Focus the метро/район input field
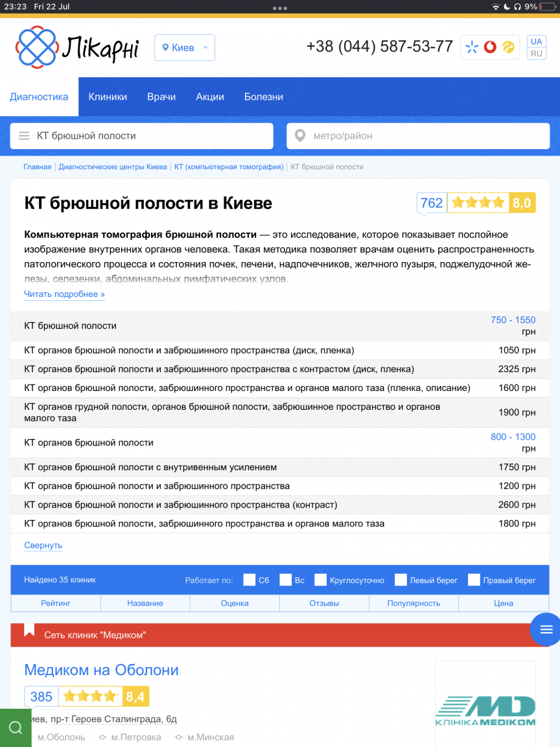This screenshot has height=747, width=560. click(418, 136)
